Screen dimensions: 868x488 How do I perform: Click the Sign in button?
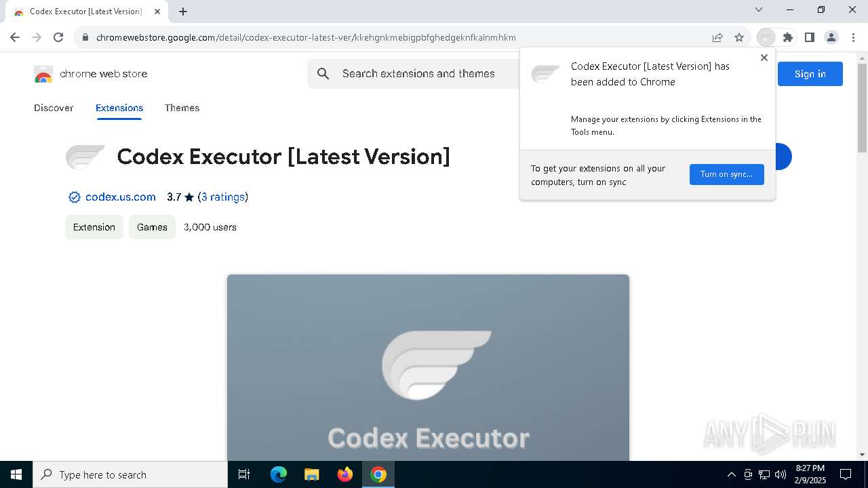tap(810, 74)
